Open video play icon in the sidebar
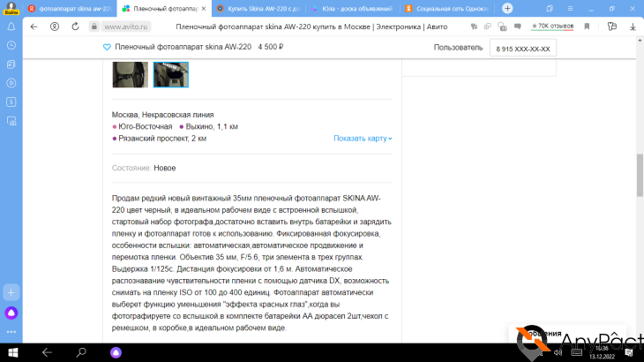The width and height of the screenshot is (644, 362). (11, 83)
